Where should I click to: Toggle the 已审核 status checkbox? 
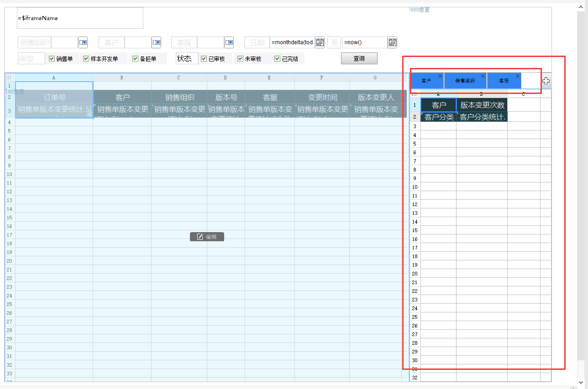[204, 59]
